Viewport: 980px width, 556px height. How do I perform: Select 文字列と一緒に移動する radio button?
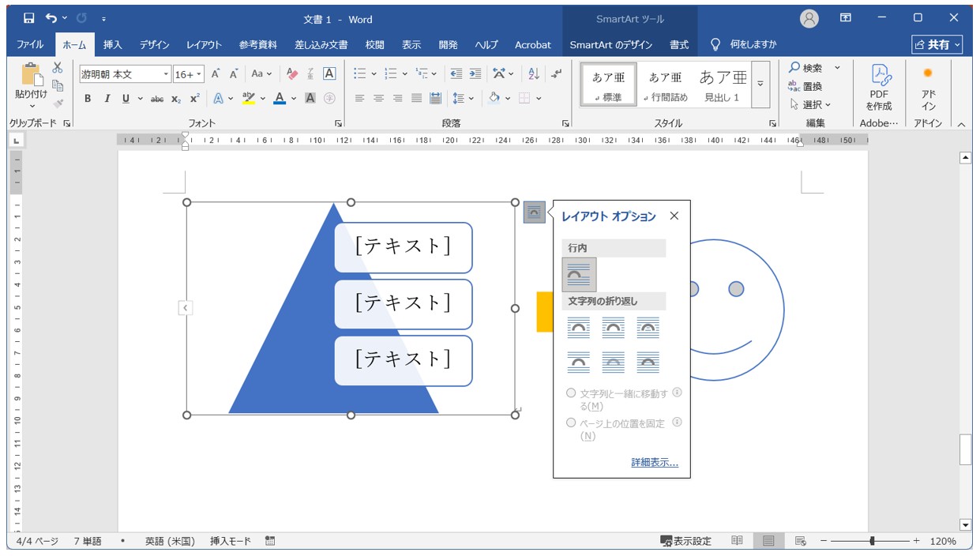571,393
